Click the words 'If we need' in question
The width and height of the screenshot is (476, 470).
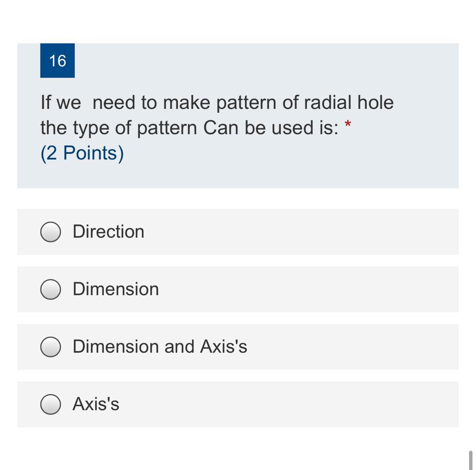[x=88, y=102]
